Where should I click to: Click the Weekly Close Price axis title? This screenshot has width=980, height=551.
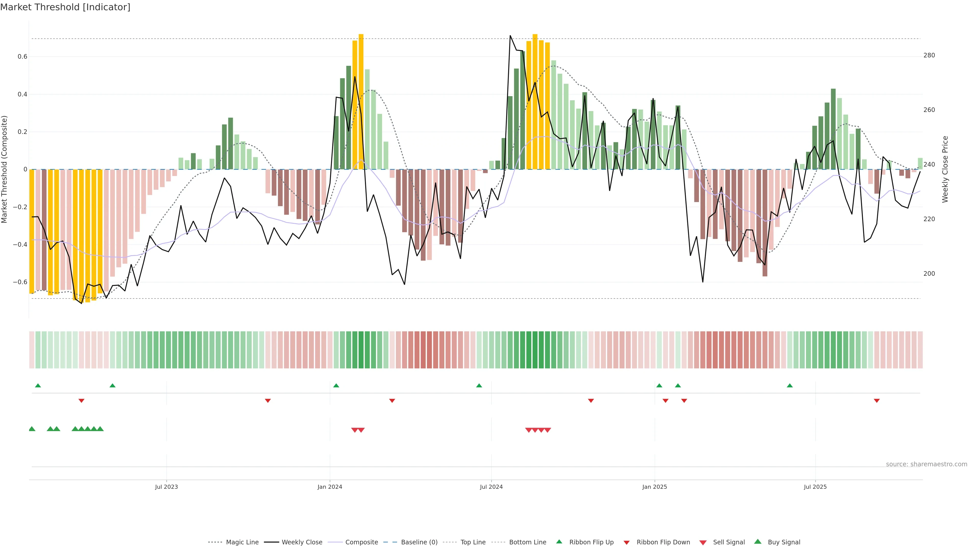coord(945,169)
